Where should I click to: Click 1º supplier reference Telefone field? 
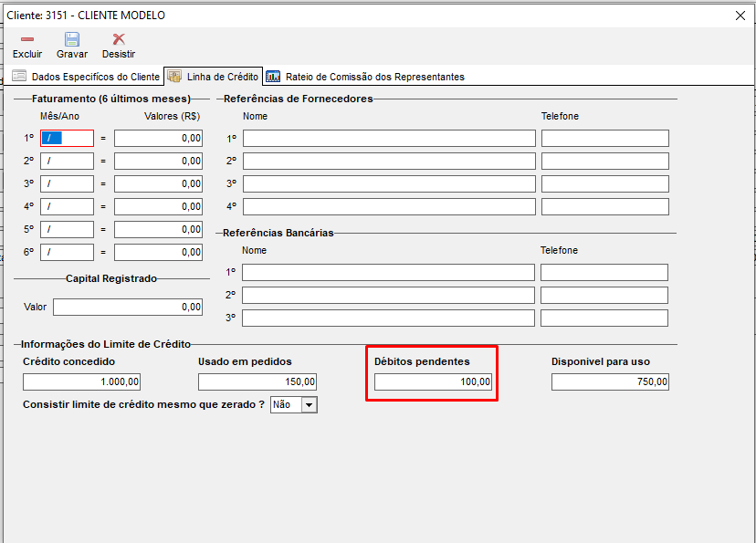(604, 139)
